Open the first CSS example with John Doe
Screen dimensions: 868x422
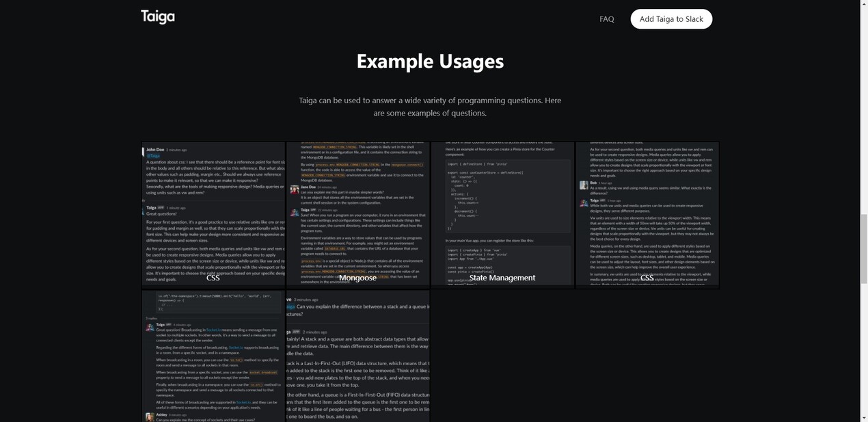213,214
